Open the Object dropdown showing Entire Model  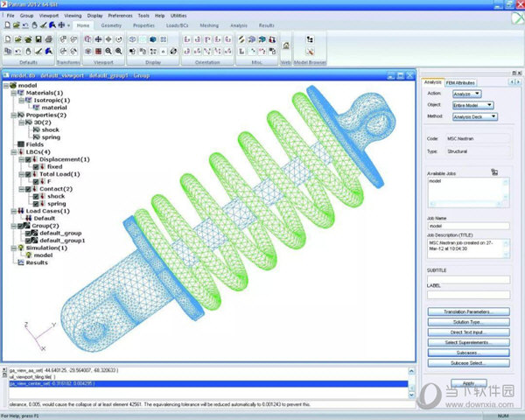pos(473,105)
